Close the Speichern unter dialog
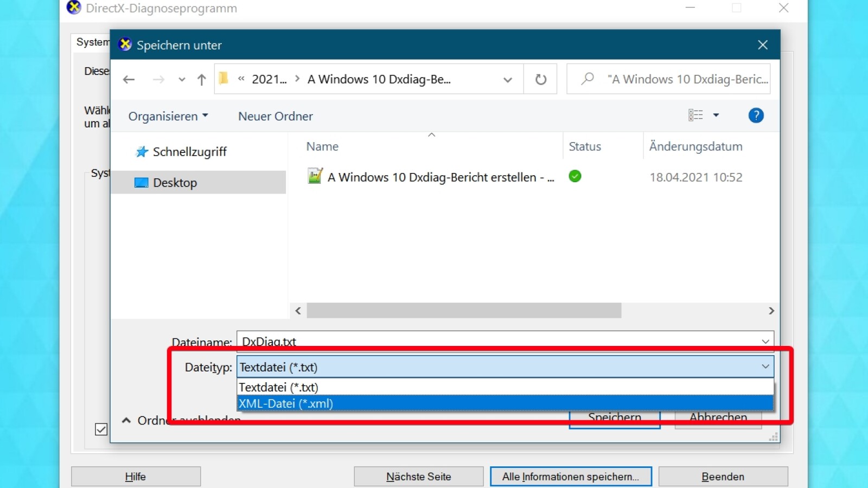The image size is (868, 488). 763,45
